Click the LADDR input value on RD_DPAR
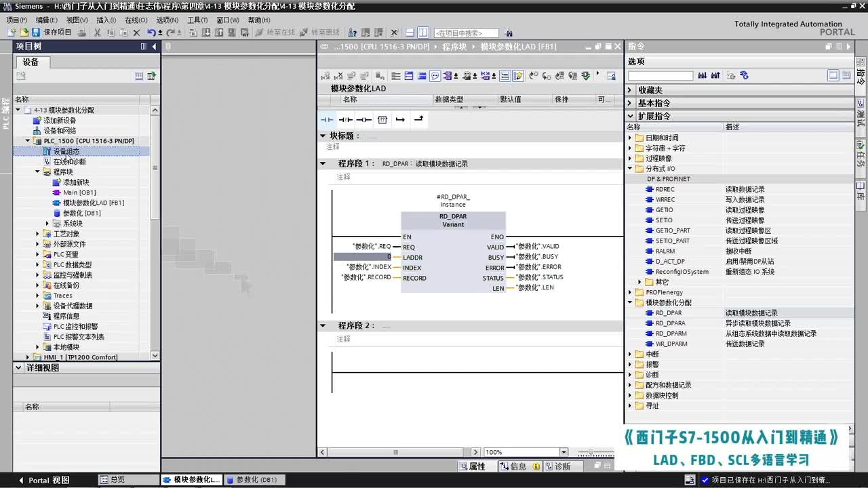This screenshot has height=488, width=868. click(x=363, y=258)
